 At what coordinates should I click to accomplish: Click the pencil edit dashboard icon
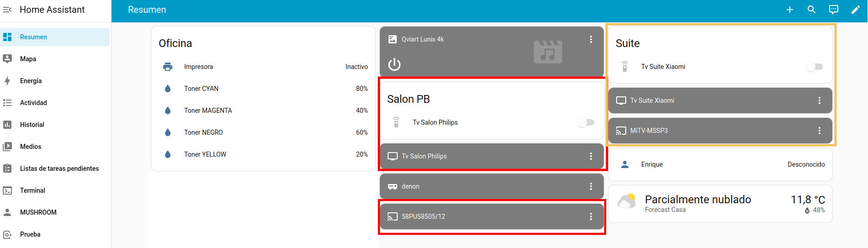[x=855, y=10]
